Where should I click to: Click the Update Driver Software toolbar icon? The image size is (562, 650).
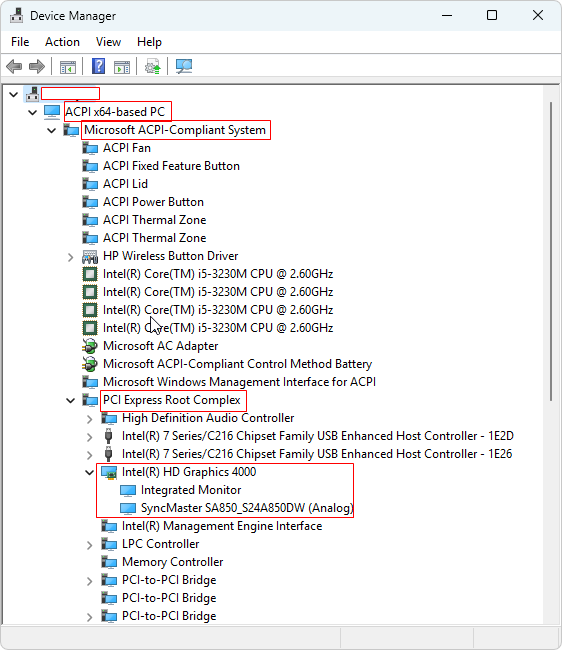click(153, 66)
